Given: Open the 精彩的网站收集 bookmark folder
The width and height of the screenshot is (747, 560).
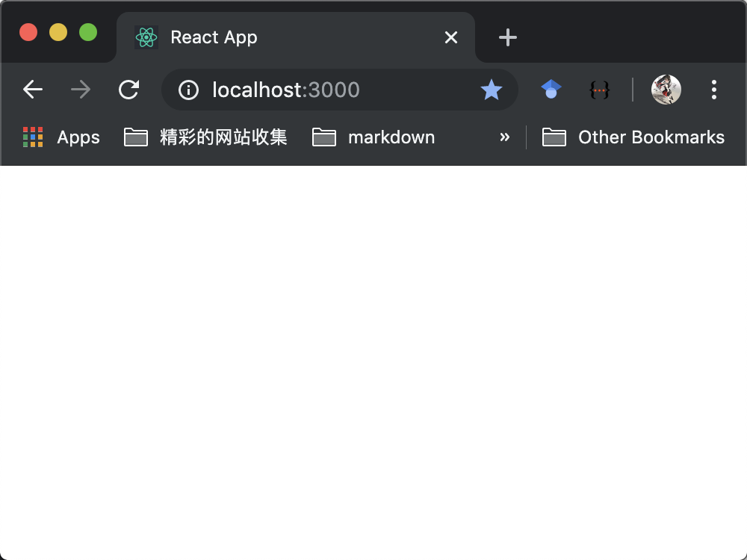Looking at the screenshot, I should coord(205,137).
